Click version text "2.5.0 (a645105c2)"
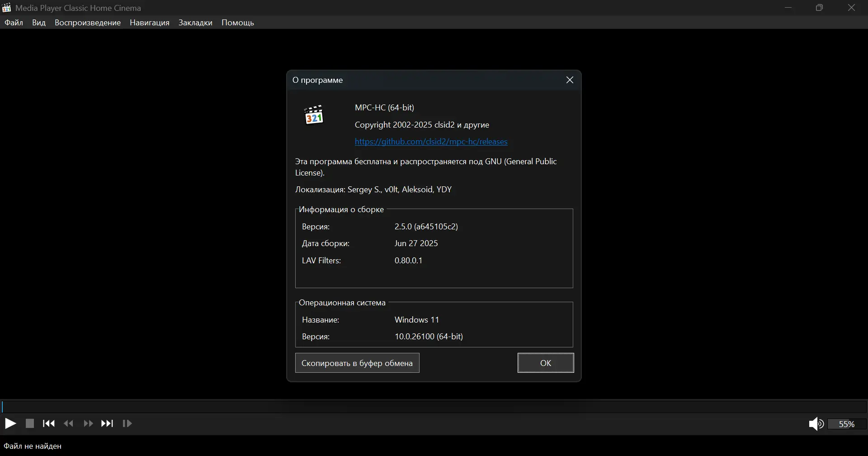This screenshot has height=456, width=868. 426,227
